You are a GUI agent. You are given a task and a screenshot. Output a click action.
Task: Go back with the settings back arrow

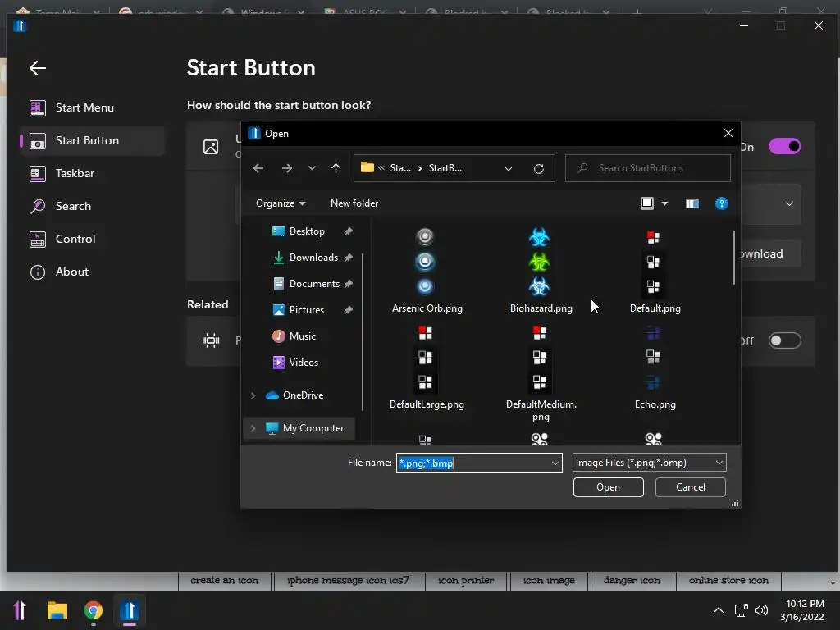tap(38, 68)
